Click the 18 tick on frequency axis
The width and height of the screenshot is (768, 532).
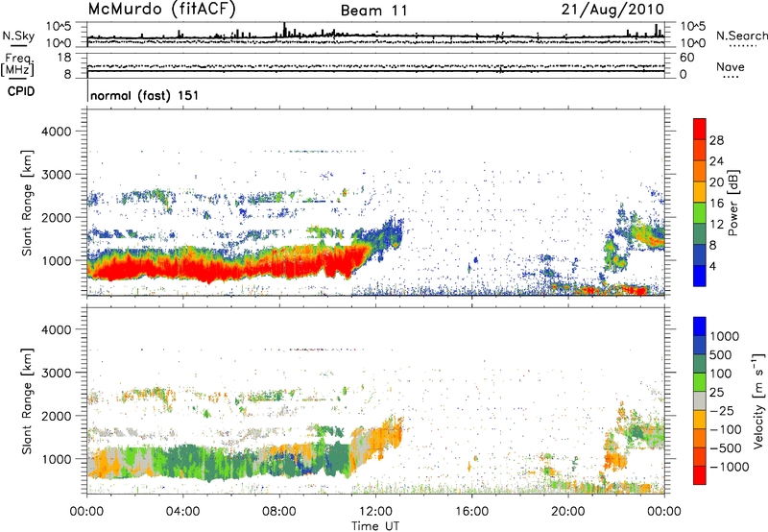click(x=64, y=58)
